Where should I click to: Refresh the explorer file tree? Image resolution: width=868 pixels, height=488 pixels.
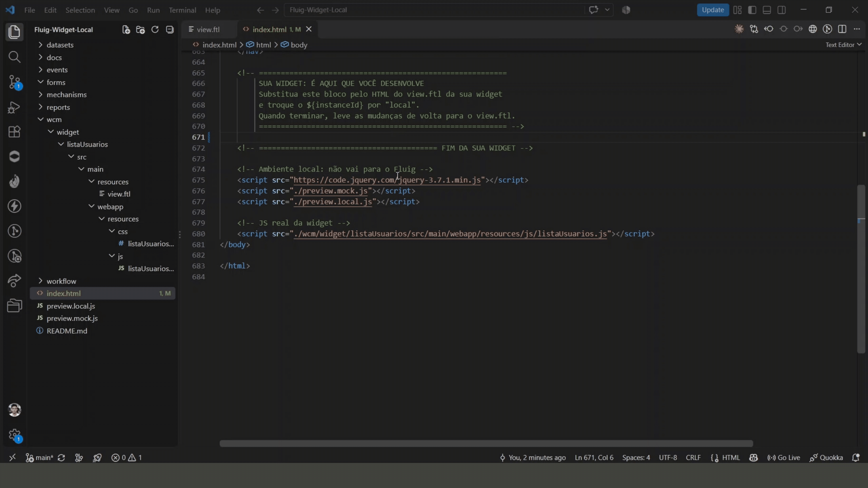[x=155, y=29]
